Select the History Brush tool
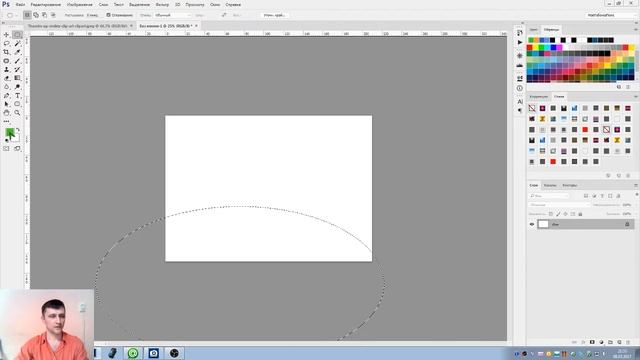The width and height of the screenshot is (640, 360). 17,69
